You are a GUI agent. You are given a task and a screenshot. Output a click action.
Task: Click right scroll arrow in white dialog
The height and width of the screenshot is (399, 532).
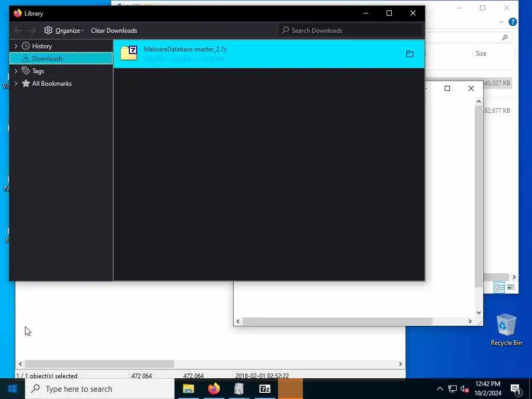click(470, 321)
